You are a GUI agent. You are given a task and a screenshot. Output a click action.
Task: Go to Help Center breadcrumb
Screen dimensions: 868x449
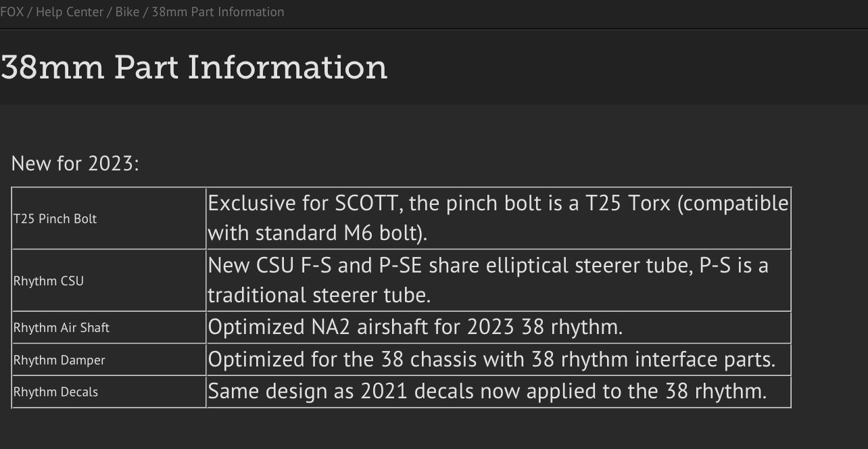70,12
